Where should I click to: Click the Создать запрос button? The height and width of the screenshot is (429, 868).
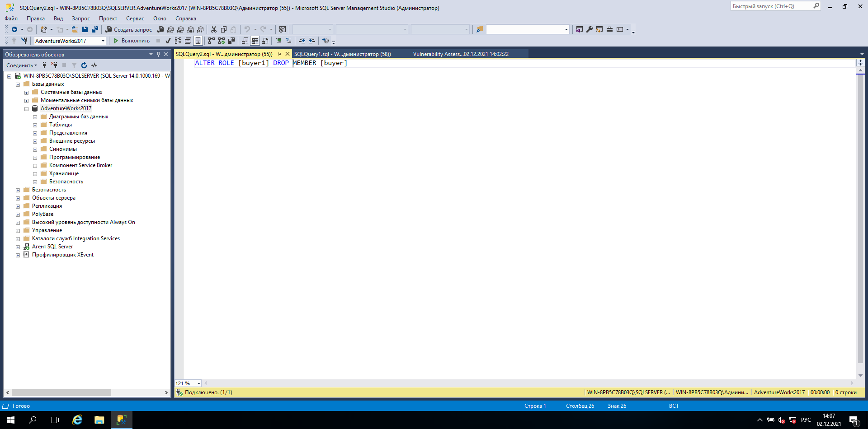[x=129, y=29]
